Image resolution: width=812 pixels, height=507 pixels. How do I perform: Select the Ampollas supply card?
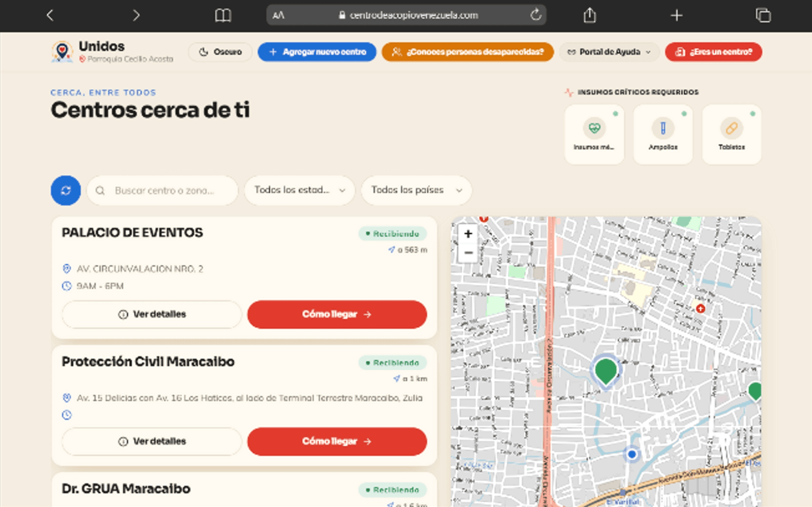pos(663,134)
